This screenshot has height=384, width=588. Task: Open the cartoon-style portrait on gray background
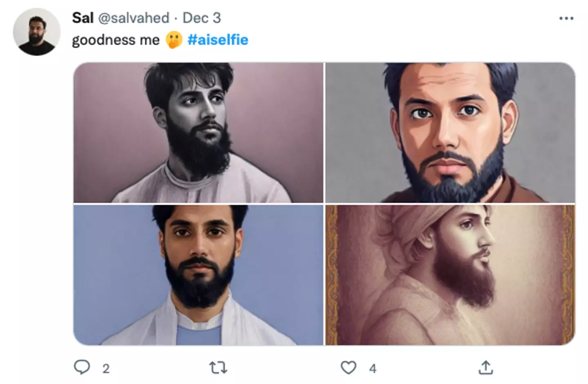(450, 133)
